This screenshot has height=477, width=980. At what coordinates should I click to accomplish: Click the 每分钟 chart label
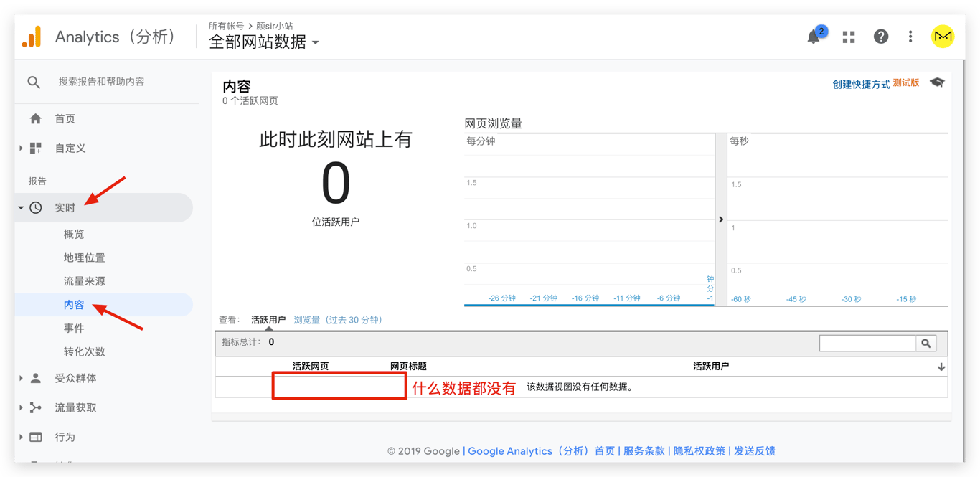tap(481, 141)
